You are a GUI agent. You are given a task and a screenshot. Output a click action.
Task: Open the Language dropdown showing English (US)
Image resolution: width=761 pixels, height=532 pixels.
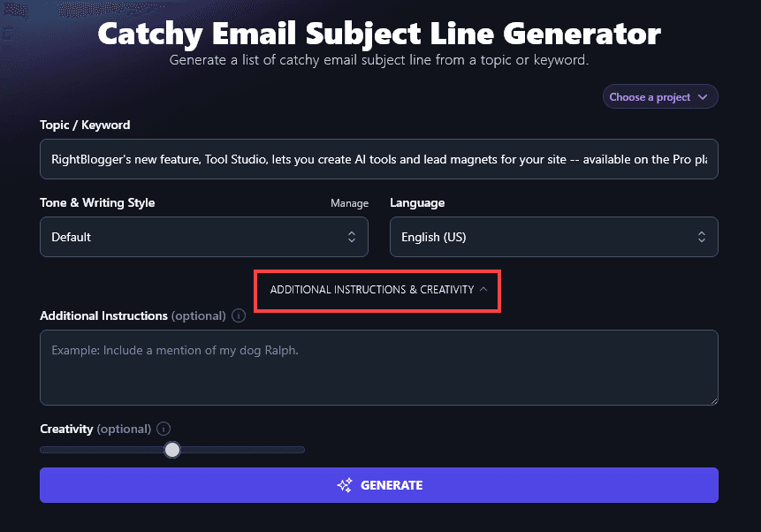(553, 237)
